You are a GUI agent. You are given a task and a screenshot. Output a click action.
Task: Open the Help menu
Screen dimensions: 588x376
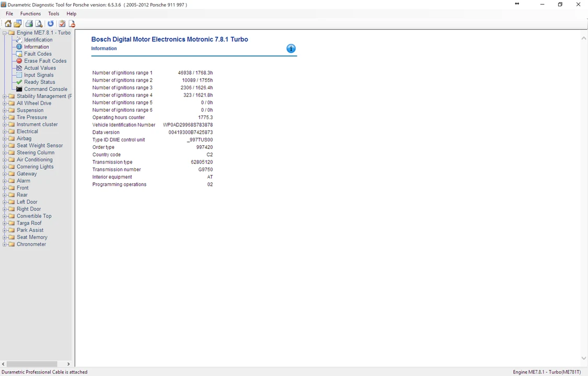pos(71,14)
